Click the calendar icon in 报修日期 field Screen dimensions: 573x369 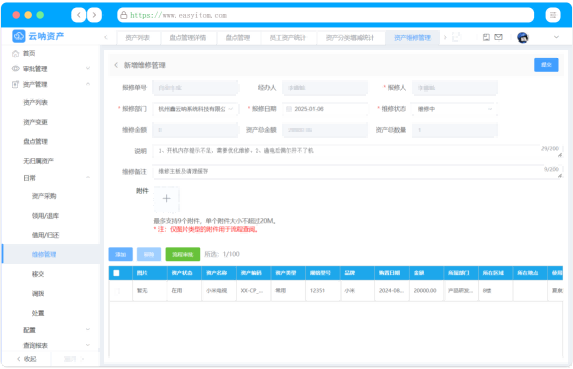pos(289,109)
